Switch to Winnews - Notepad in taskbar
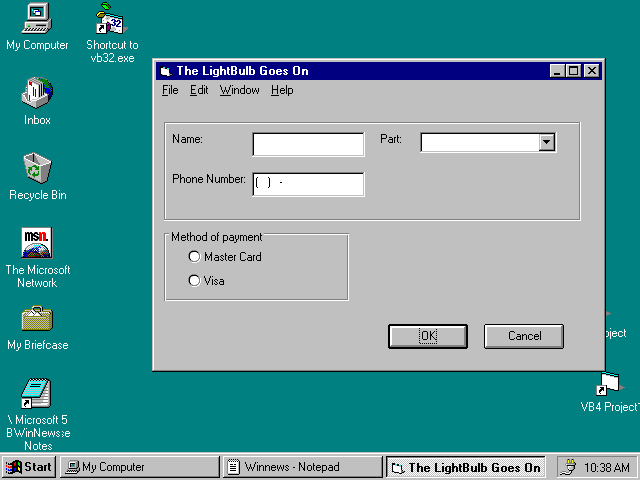The image size is (640, 480). tap(302, 467)
